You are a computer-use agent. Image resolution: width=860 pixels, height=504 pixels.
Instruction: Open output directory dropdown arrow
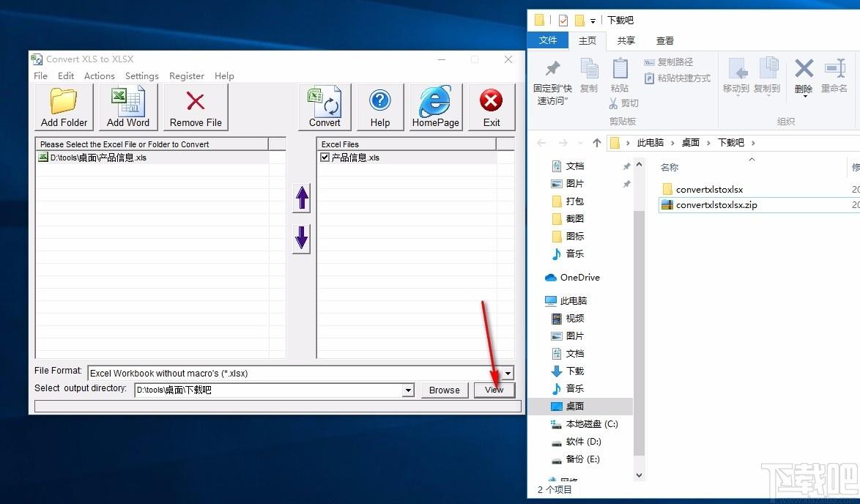point(408,390)
